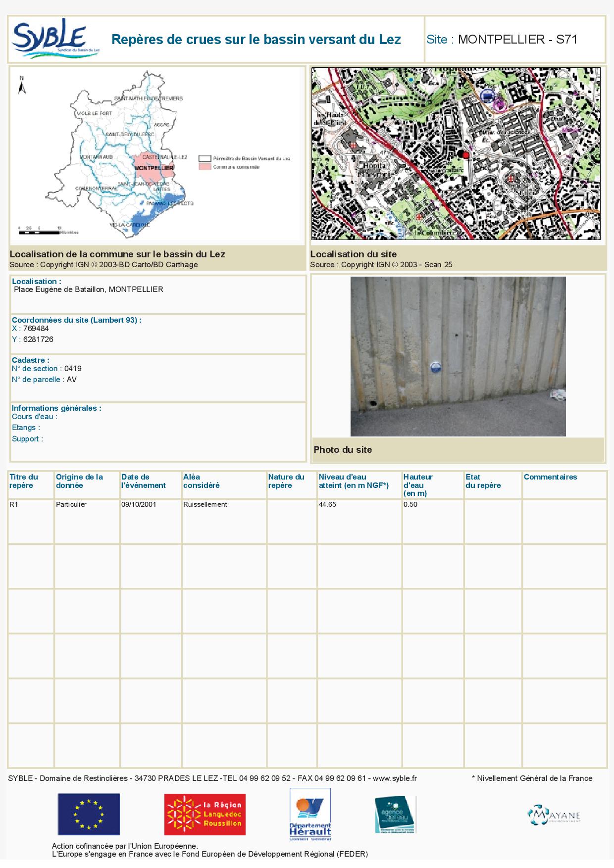Click the pink 'Commune concernée' legend swatch
The height and width of the screenshot is (868, 614).
tap(205, 167)
